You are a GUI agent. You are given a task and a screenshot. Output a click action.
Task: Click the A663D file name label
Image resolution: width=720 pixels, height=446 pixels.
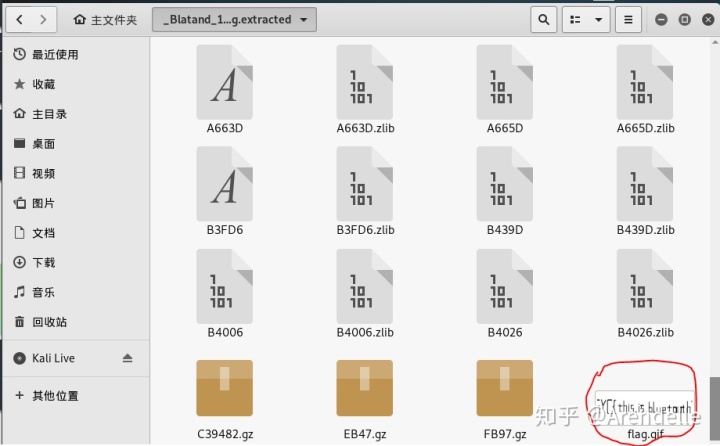click(x=225, y=128)
